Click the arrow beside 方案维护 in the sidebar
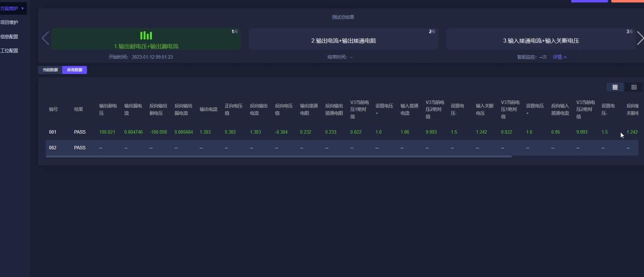Screen dimensions: 644x277 coord(22,8)
